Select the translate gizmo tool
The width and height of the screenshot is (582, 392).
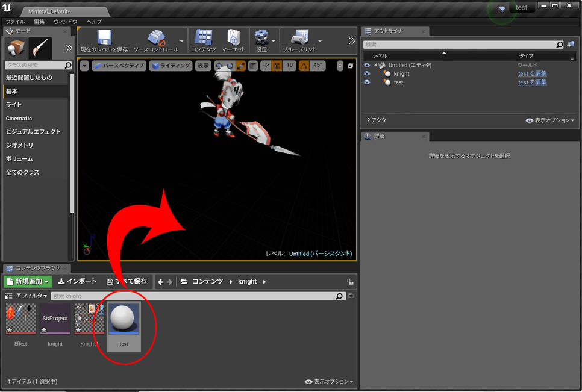[x=219, y=66]
